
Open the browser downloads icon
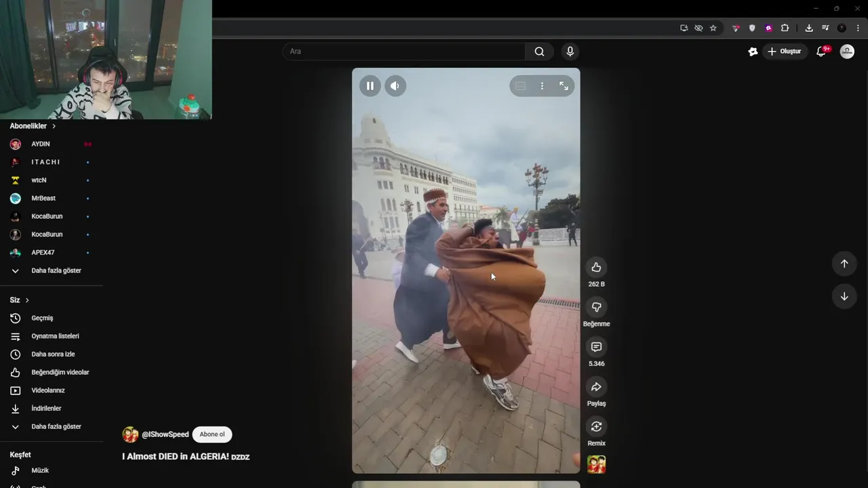809,28
